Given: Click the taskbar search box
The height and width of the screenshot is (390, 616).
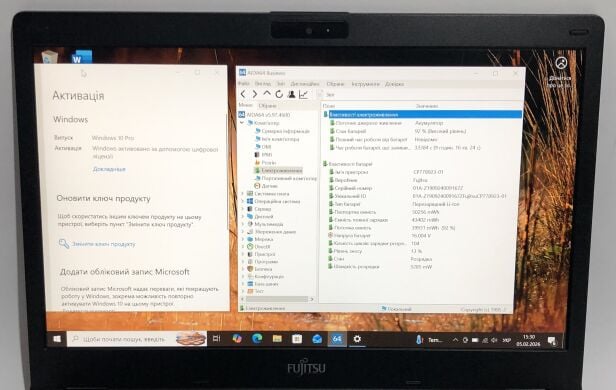Looking at the screenshot, I should [x=136, y=339].
